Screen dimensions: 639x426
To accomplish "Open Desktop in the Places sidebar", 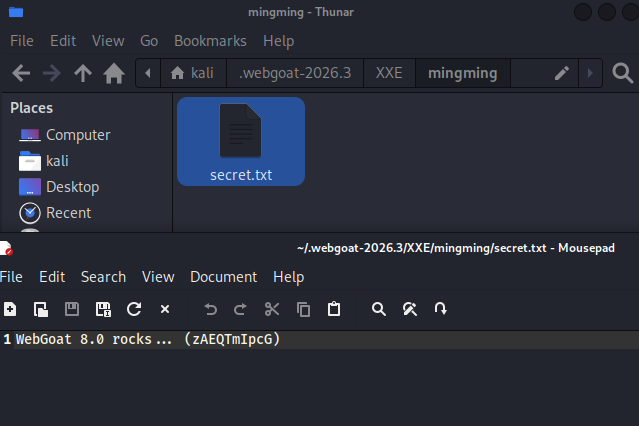I will click(x=59, y=187).
